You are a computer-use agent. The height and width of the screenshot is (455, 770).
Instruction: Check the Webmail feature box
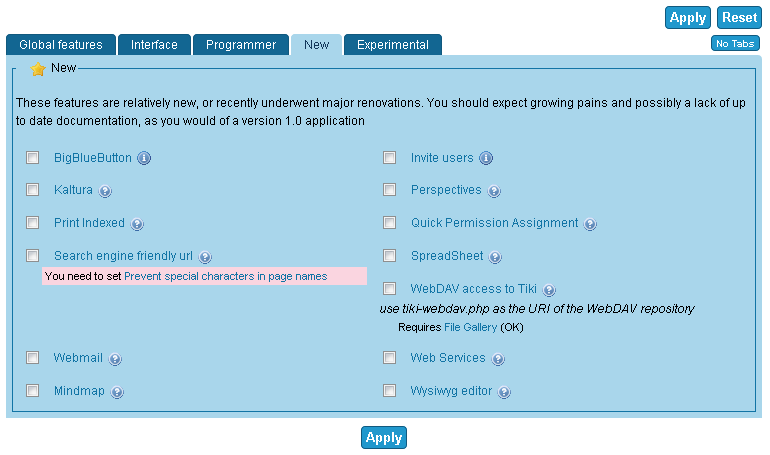[32, 357]
